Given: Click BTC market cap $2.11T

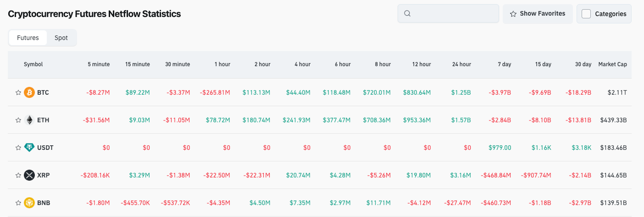Looking at the screenshot, I should point(617,92).
